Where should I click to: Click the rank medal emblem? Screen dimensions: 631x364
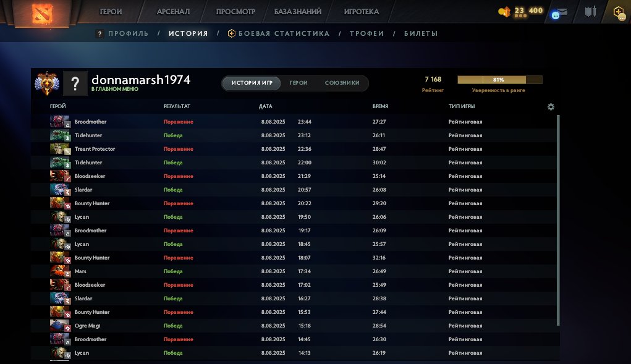click(x=47, y=83)
